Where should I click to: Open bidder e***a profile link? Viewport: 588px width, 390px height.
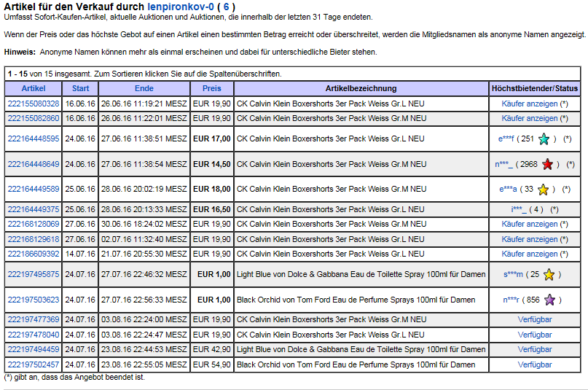coord(508,189)
